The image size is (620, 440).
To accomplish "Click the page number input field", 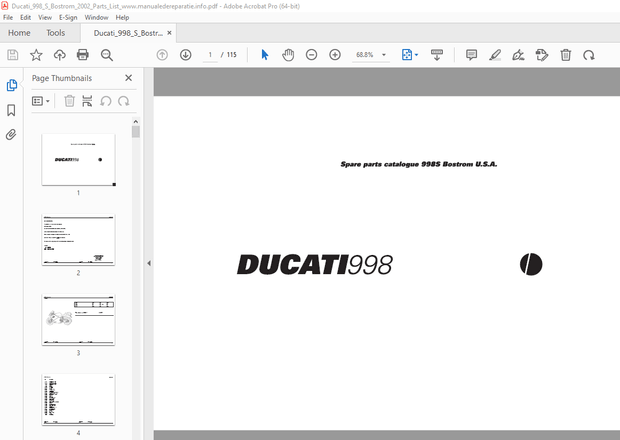I will coord(210,55).
